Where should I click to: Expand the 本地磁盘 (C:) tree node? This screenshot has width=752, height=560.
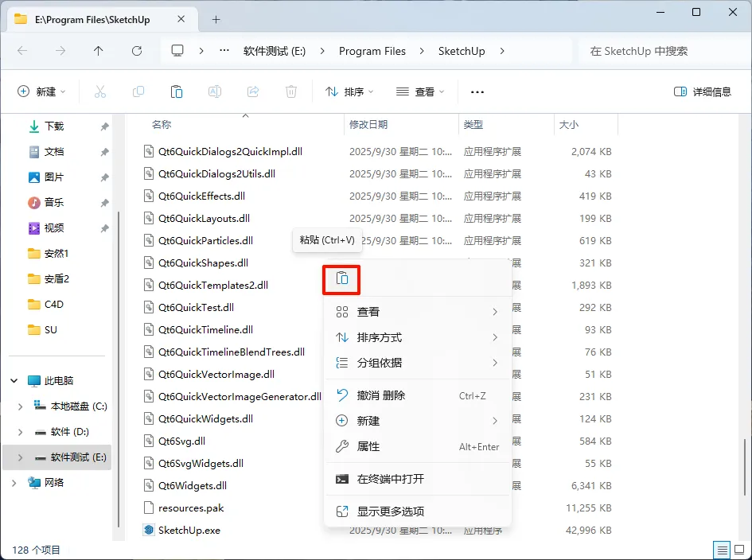(x=20, y=406)
